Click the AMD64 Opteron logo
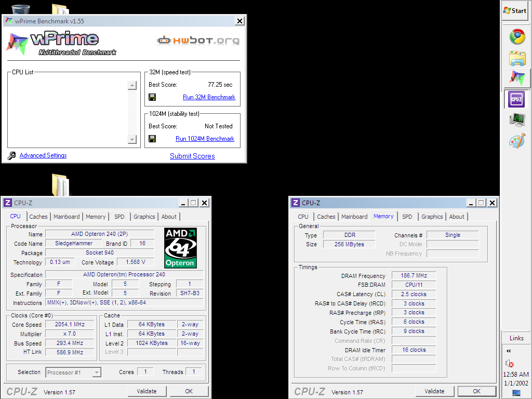The height and width of the screenshot is (399, 532). click(180, 248)
